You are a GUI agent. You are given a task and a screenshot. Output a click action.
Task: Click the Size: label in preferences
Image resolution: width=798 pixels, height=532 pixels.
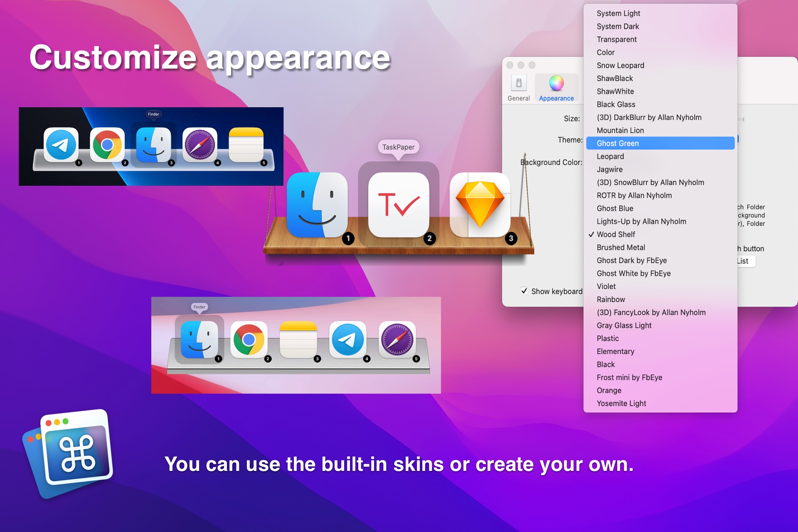click(x=572, y=118)
